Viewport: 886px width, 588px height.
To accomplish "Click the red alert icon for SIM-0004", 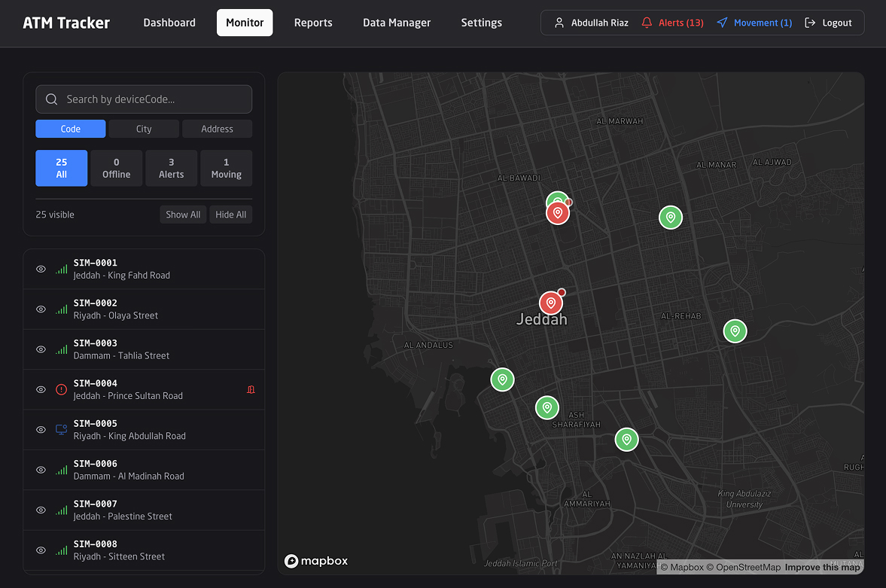I will 62,389.
